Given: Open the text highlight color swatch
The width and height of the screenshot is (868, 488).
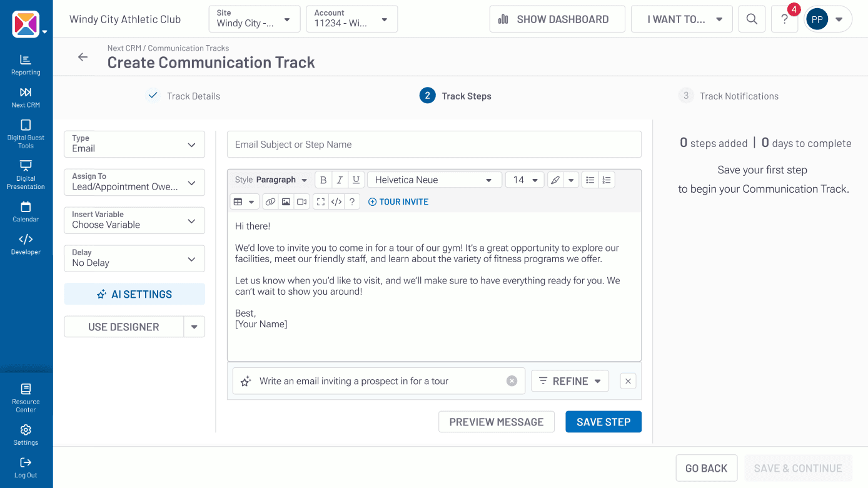Looking at the screenshot, I should 556,180.
